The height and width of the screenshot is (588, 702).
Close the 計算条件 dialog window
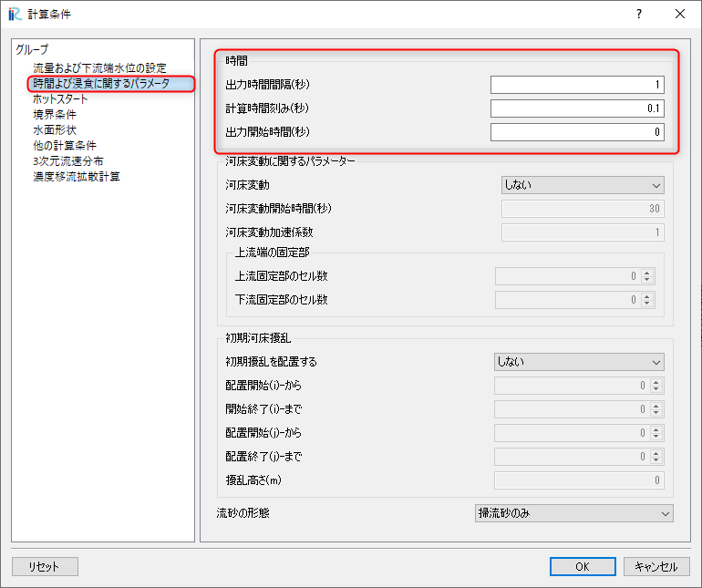tap(680, 14)
